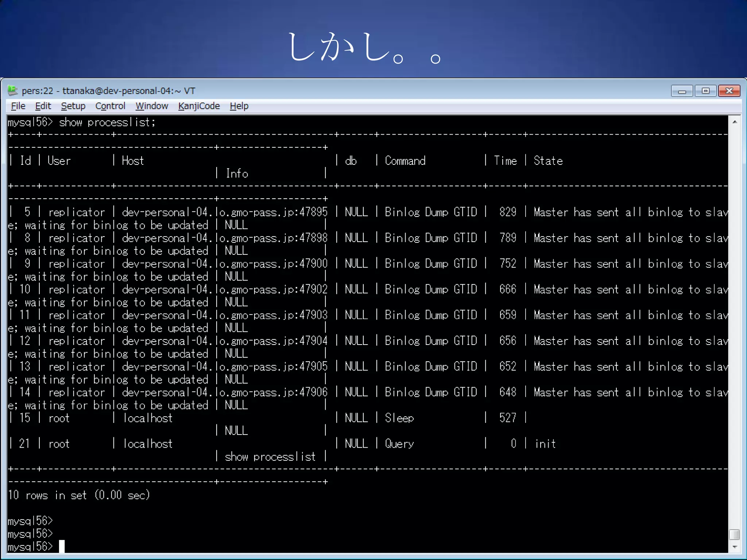Open the Help menu
The width and height of the screenshot is (747, 560).
(239, 106)
